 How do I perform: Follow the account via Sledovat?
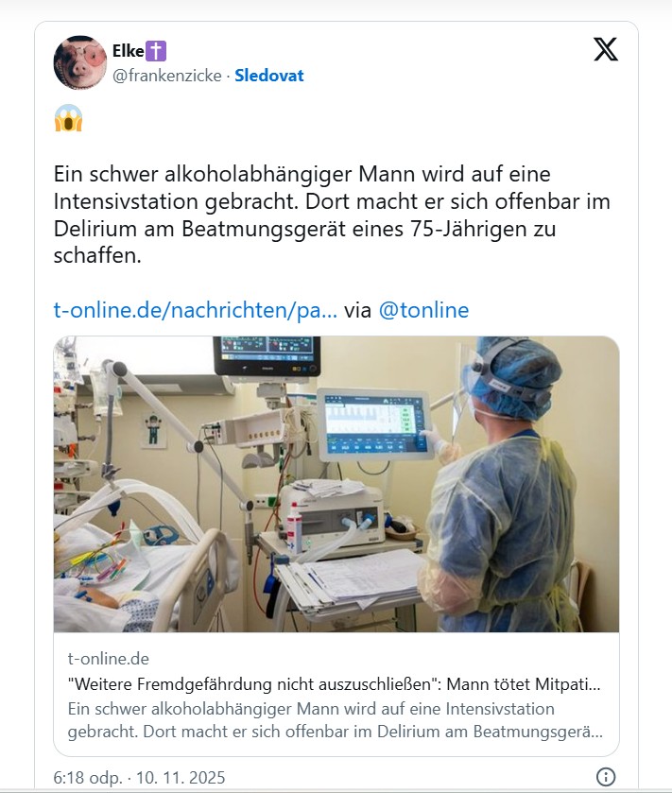[269, 76]
